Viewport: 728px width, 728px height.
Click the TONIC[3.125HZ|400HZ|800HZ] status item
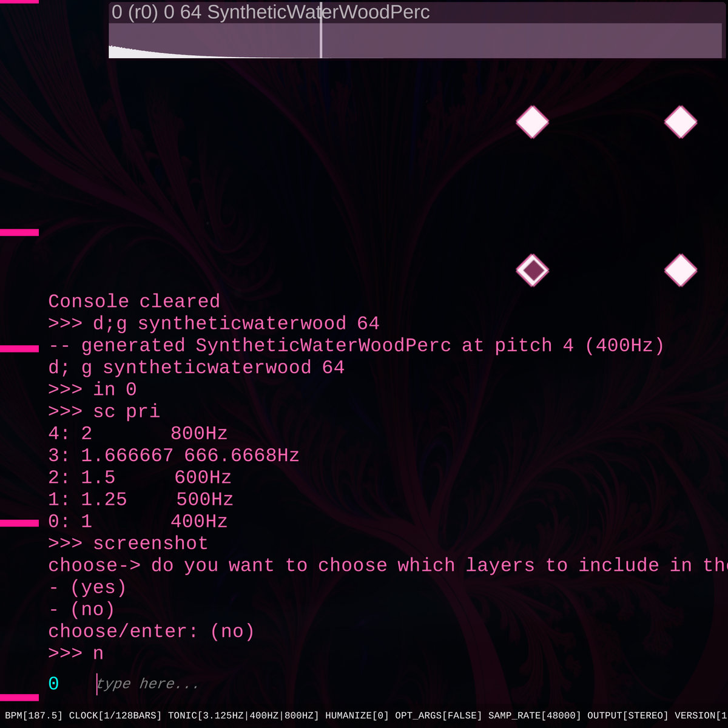pos(243,716)
